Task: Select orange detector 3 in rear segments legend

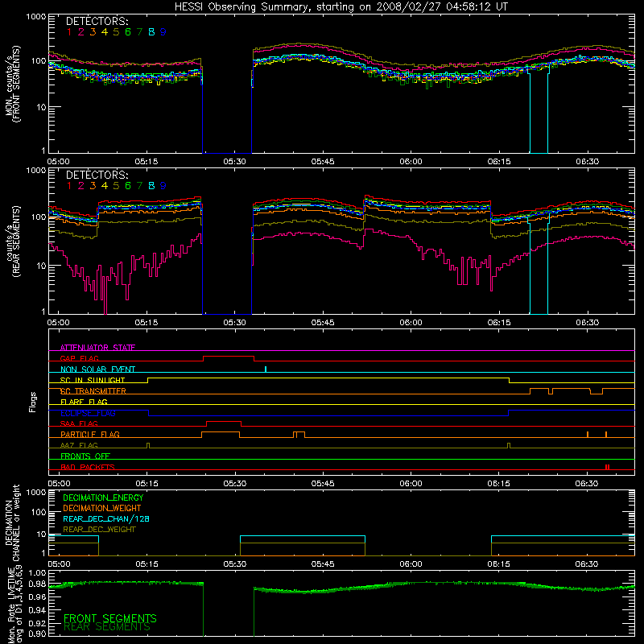Action: coord(93,186)
